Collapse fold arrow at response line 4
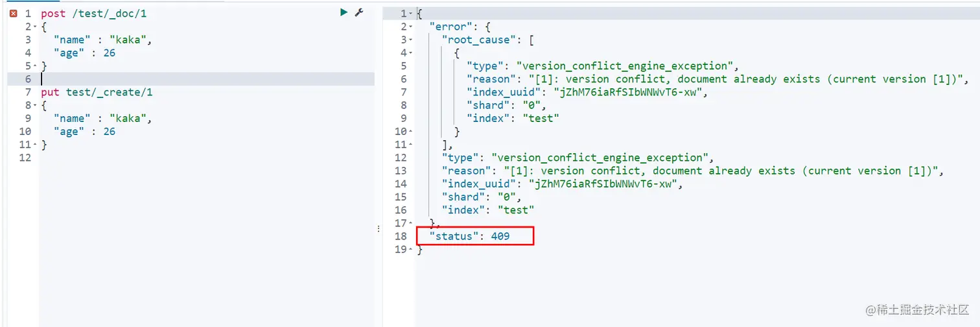This screenshot has height=327, width=980. [412, 53]
